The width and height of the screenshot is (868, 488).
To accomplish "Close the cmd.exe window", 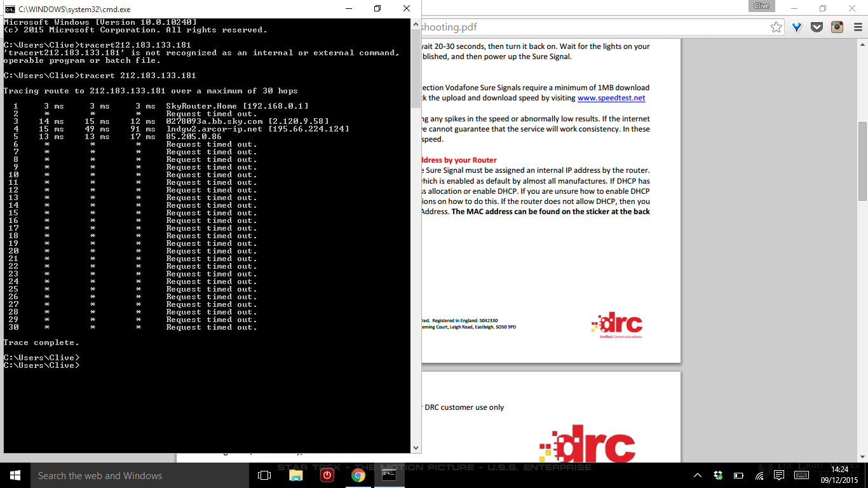I will 407,9.
